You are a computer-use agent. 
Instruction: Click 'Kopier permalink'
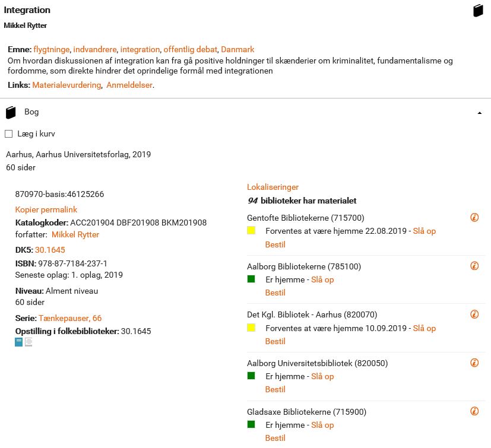tap(46, 209)
